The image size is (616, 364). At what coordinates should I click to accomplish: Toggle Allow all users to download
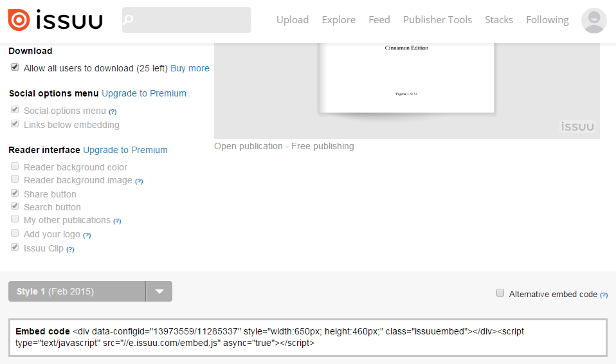click(x=15, y=68)
